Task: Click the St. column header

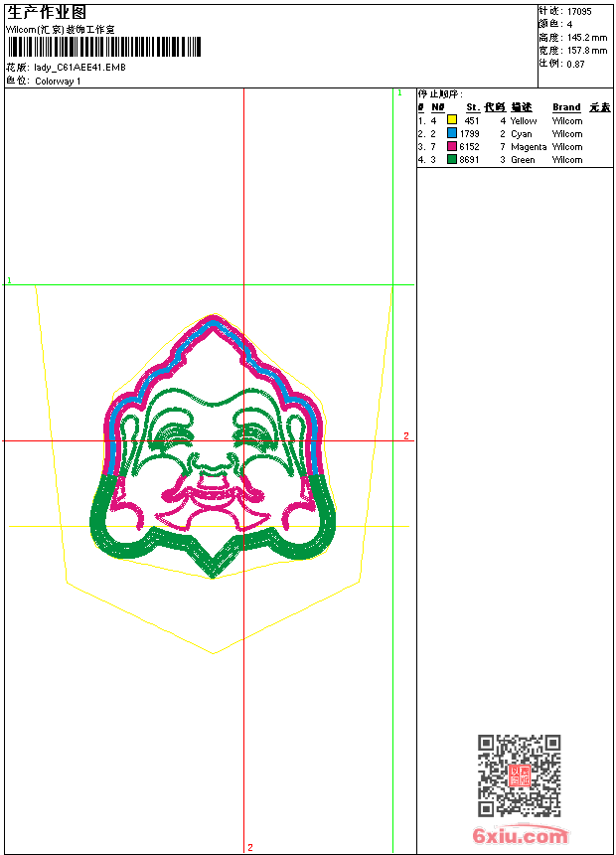Action: [473, 107]
